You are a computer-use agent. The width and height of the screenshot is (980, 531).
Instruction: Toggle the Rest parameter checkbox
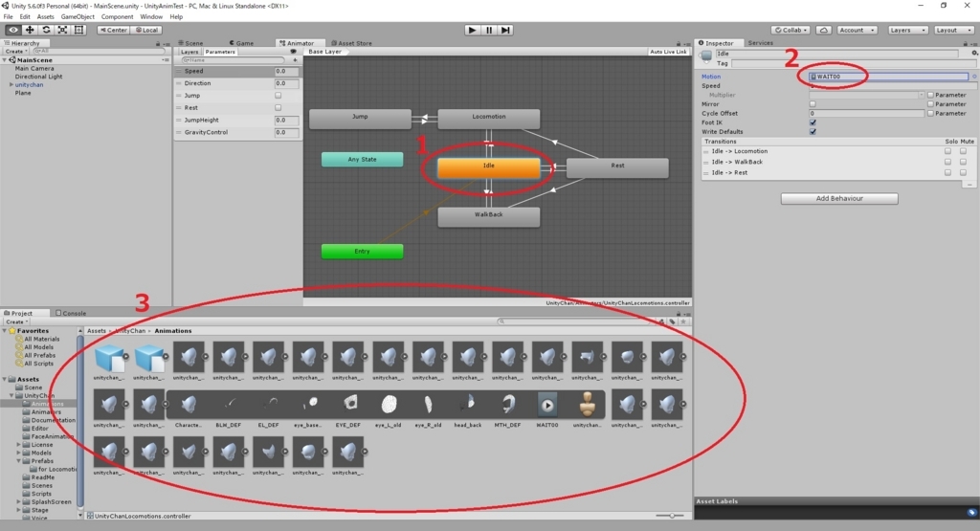[278, 107]
